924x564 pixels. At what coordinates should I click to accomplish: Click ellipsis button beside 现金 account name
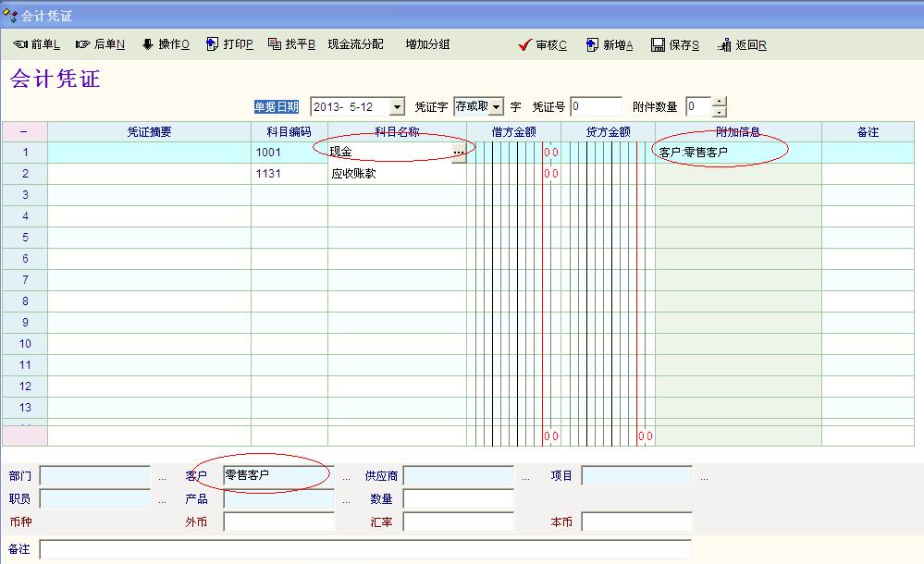pos(458,153)
